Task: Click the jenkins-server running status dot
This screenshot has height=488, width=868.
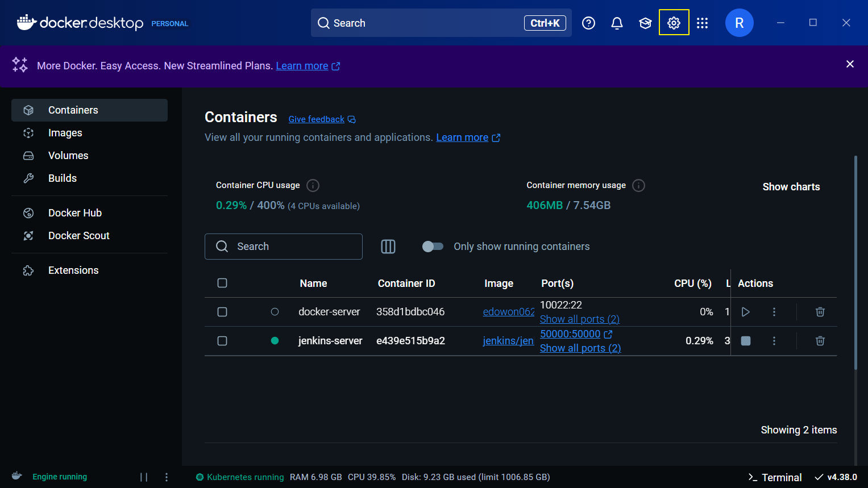Action: tap(275, 341)
